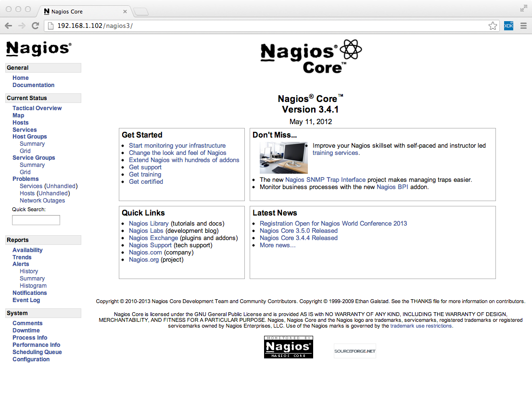
Task: Open Nagios Exchange quick link
Action: point(153,238)
